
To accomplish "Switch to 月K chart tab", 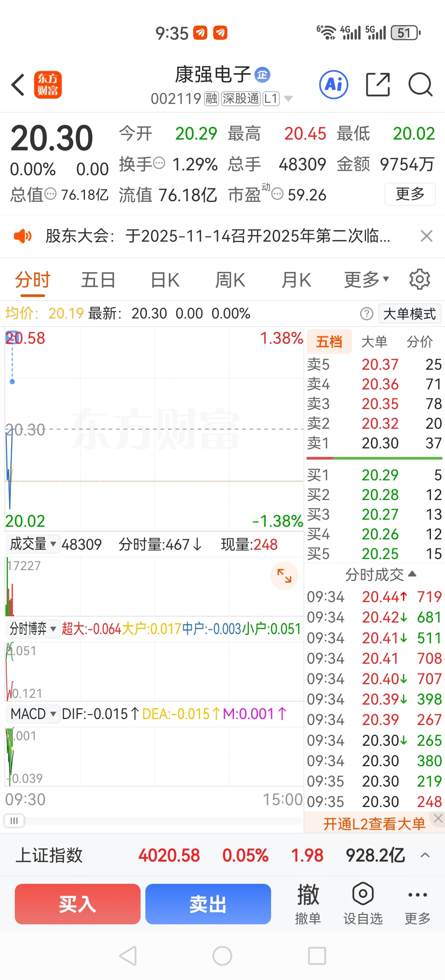I will [x=296, y=280].
